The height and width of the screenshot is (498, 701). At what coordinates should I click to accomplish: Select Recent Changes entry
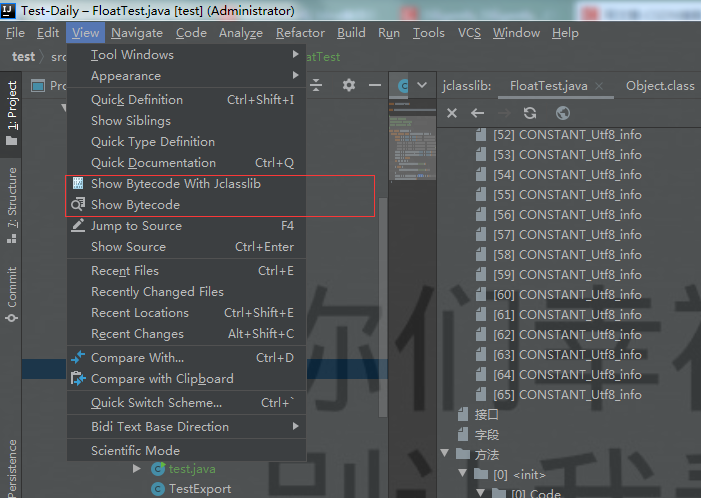tap(186, 334)
